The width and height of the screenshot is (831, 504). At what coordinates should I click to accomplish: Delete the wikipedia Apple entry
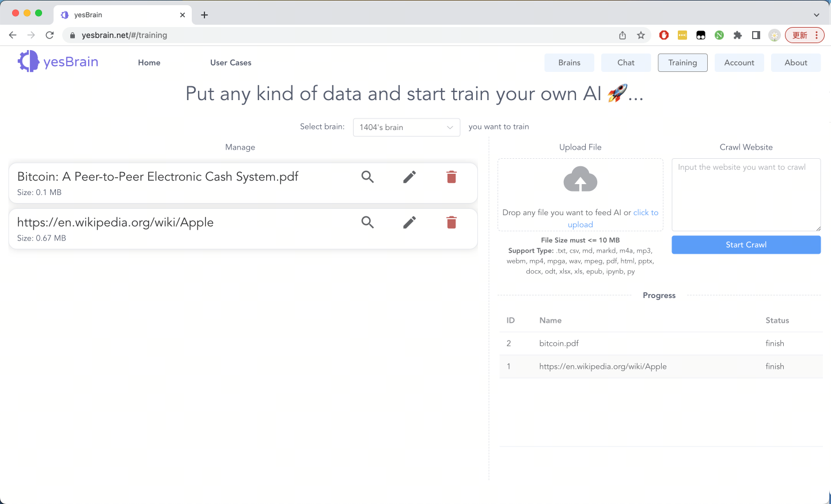451,222
